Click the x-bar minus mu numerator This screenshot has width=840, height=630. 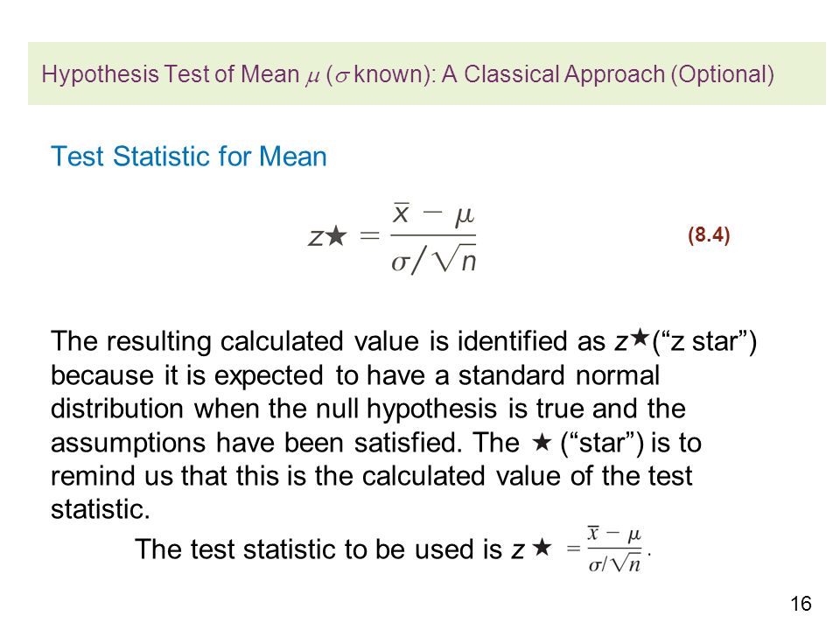(433, 214)
